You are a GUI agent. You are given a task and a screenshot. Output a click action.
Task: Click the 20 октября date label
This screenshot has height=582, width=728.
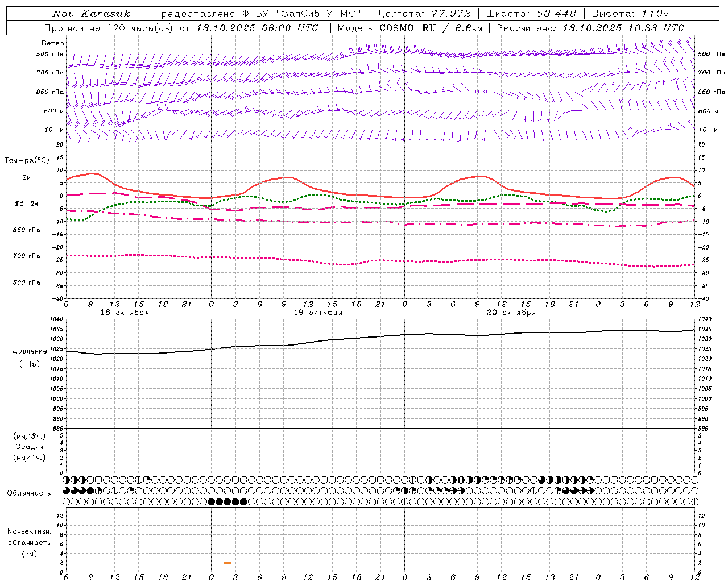pos(511,313)
